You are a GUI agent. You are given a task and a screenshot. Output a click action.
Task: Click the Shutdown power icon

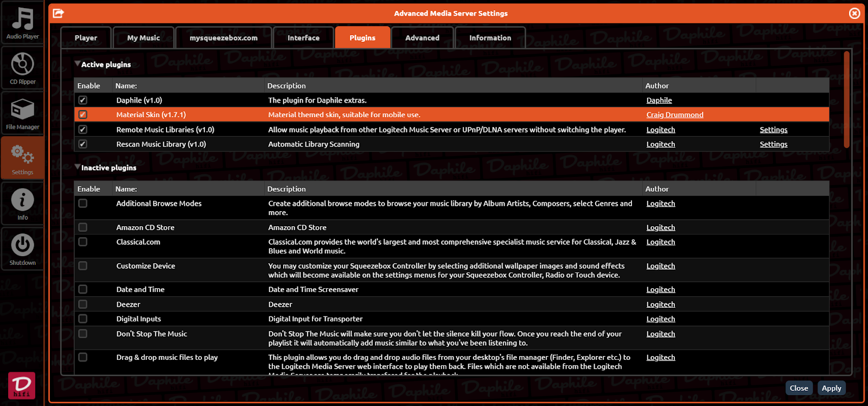[x=22, y=249]
